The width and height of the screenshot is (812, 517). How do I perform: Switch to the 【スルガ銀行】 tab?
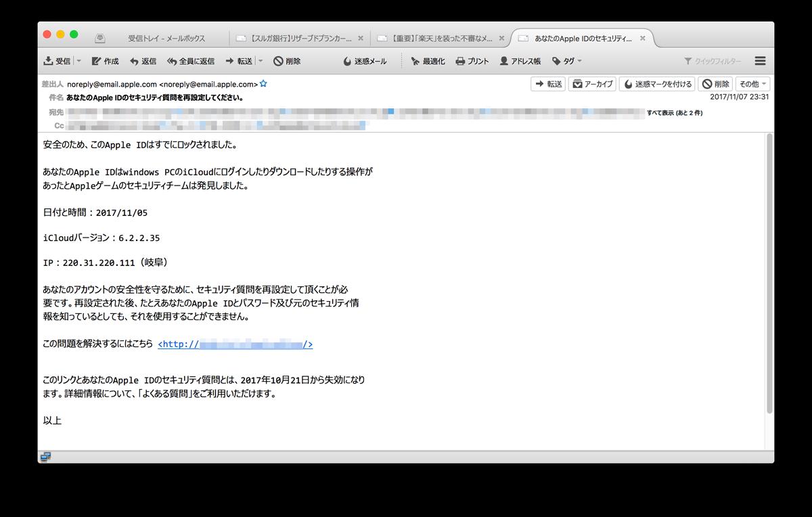point(300,39)
